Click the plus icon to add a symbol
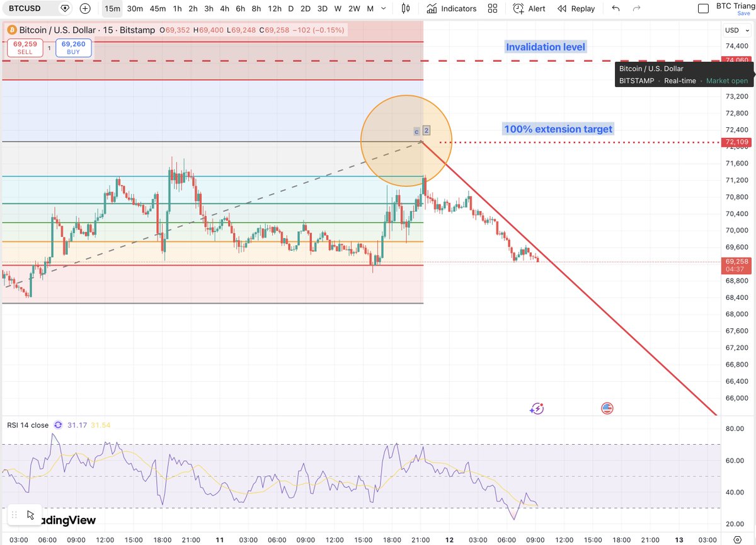This screenshot has width=756, height=545. 84,9
